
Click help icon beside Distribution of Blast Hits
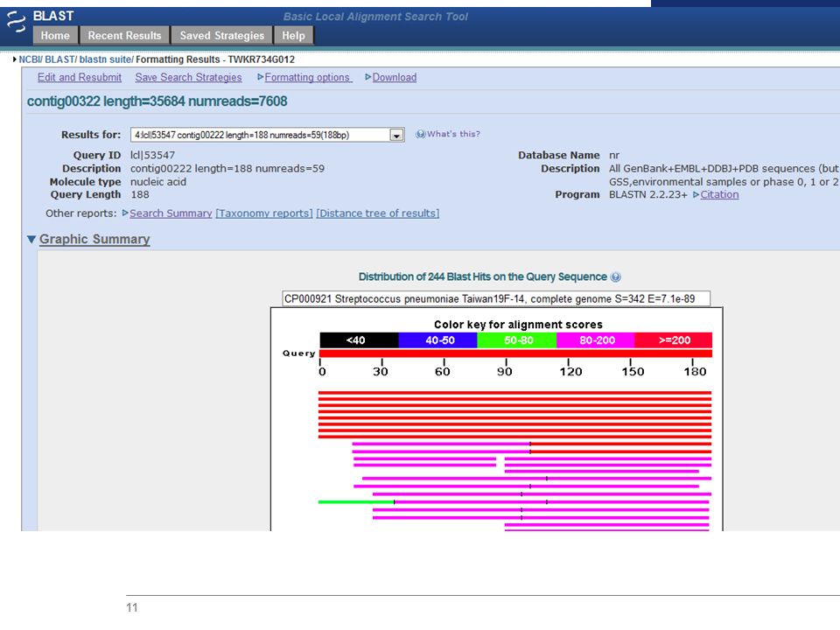615,277
